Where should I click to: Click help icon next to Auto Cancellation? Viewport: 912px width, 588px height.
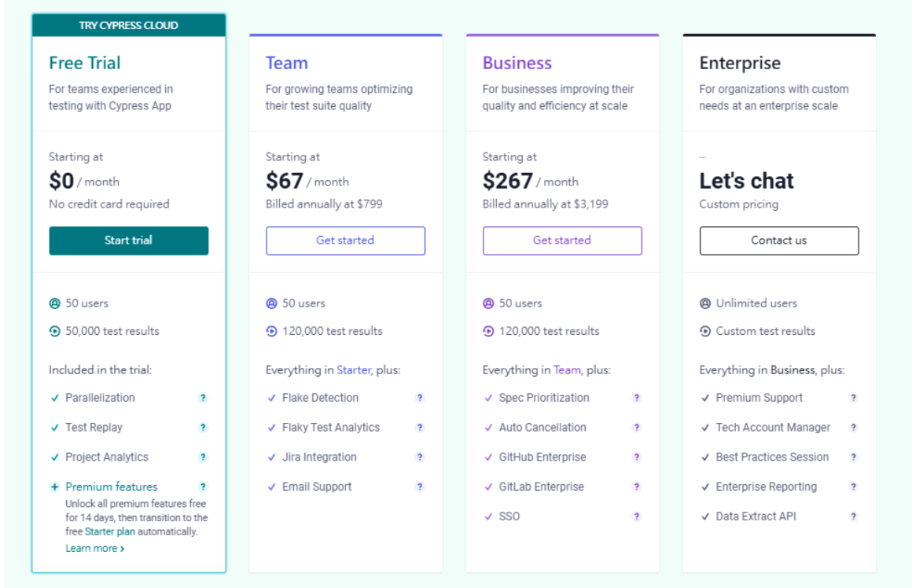click(637, 428)
